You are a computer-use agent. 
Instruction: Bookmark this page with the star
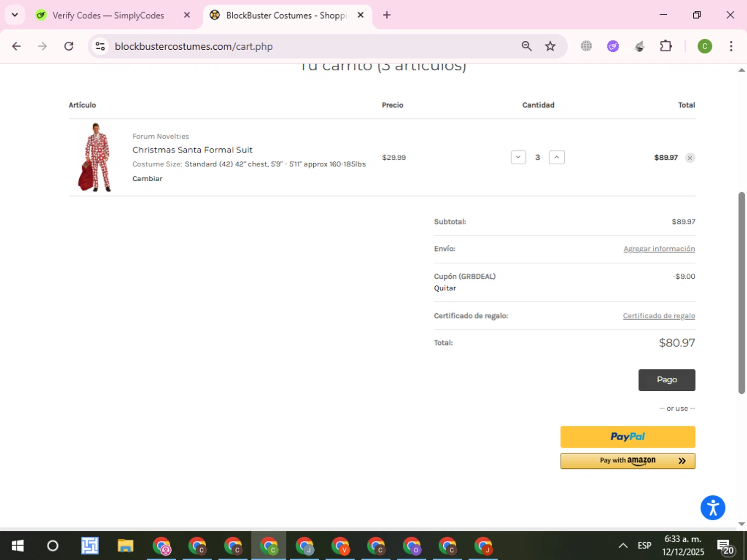click(x=550, y=46)
